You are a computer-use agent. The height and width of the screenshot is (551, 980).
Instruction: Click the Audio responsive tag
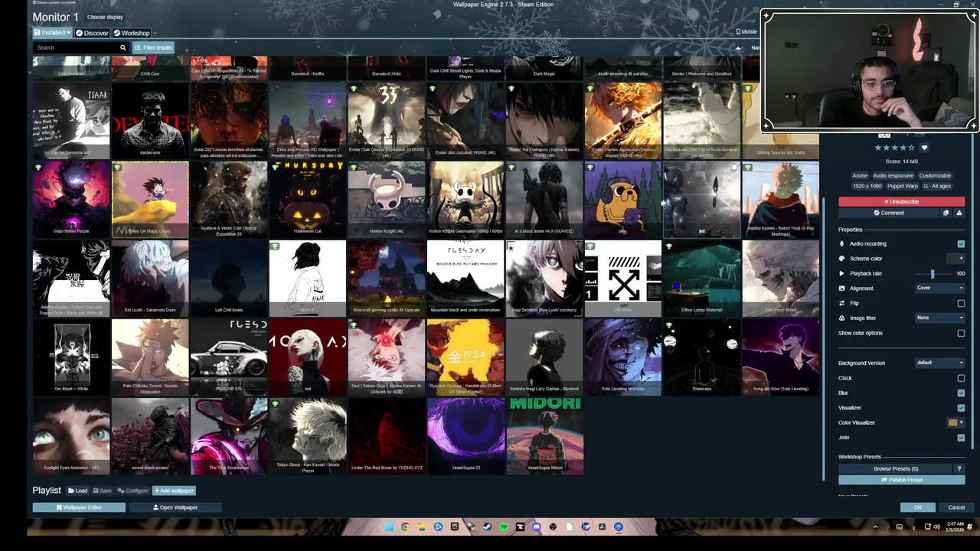(893, 176)
